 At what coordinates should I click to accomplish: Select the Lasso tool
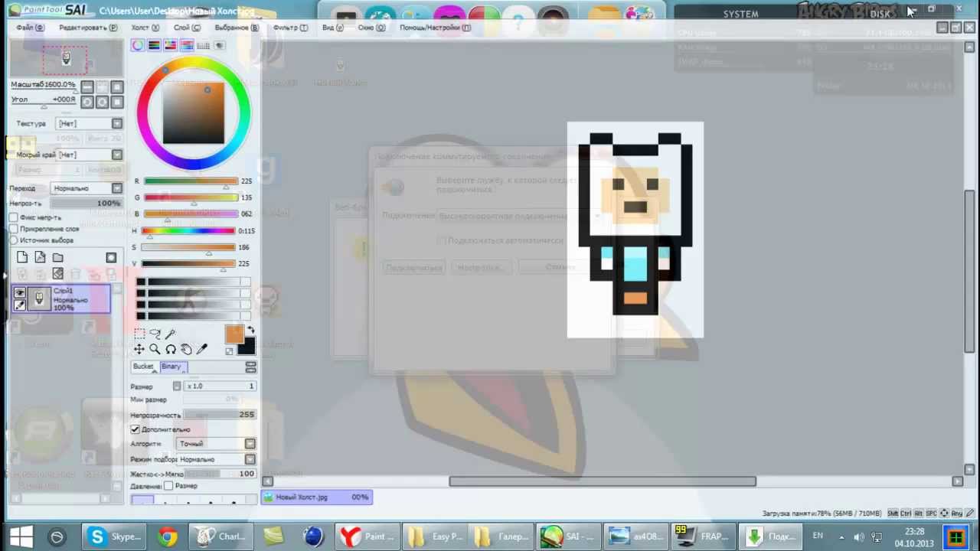click(155, 334)
